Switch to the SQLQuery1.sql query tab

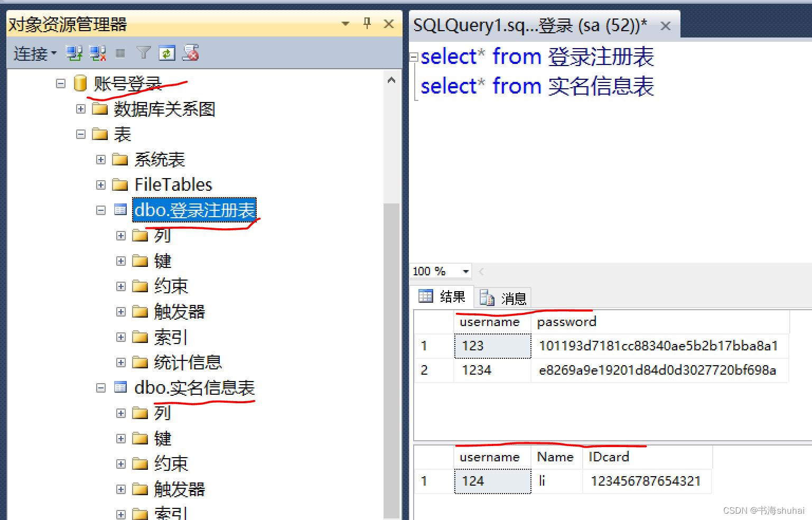pos(530,25)
